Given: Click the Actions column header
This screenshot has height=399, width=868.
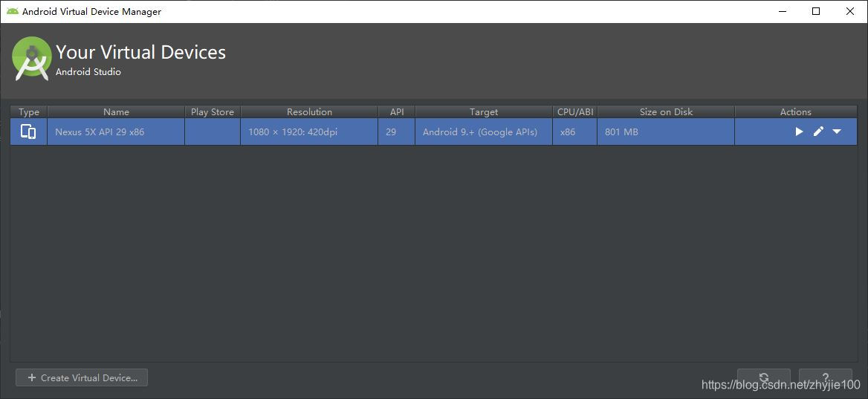Looking at the screenshot, I should [795, 111].
